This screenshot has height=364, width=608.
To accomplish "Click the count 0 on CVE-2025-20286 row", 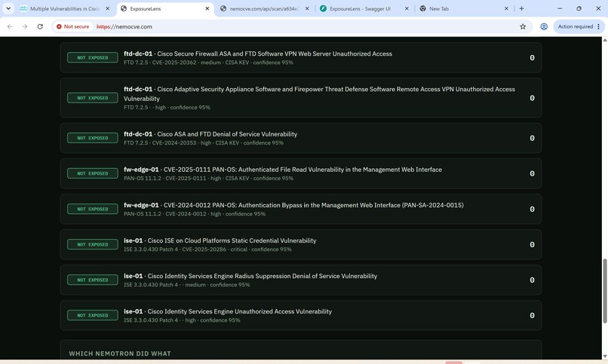I will click(532, 245).
